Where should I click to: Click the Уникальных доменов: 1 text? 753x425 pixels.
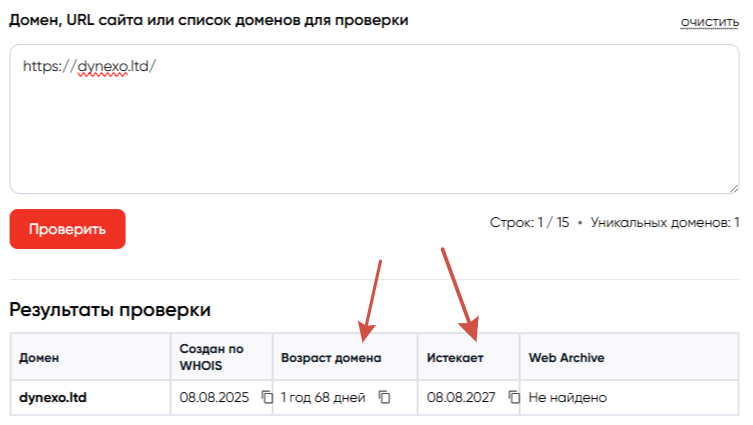pyautogui.click(x=665, y=222)
